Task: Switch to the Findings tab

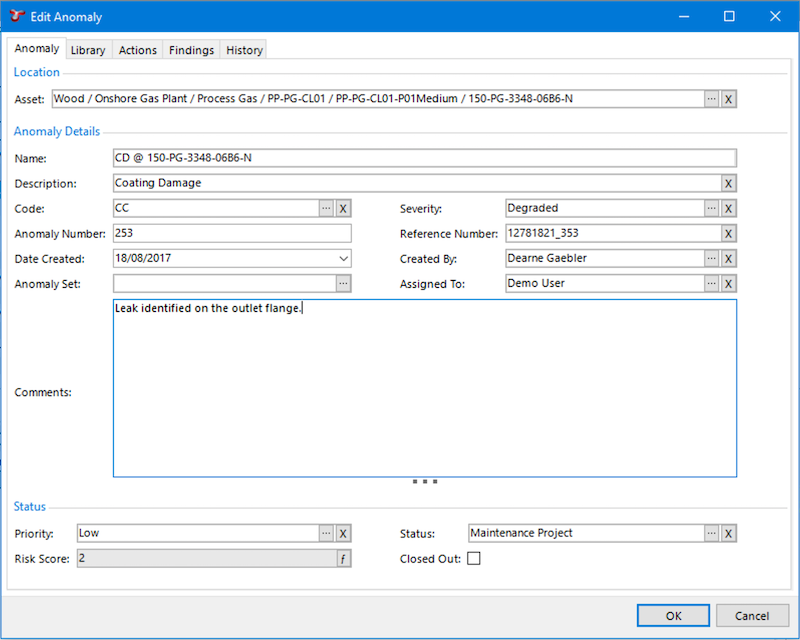Action: [x=191, y=50]
